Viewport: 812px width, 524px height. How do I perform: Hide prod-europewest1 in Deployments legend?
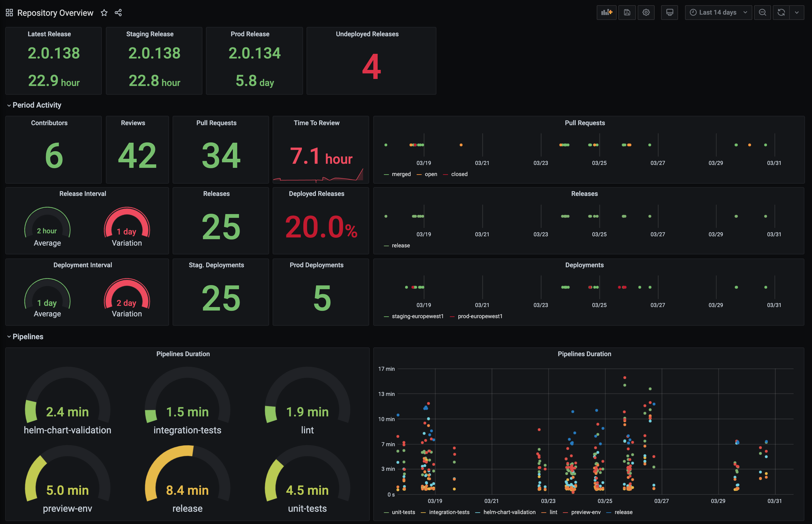point(480,316)
